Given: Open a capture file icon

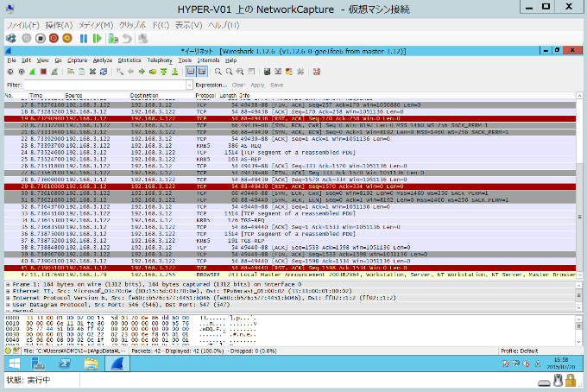Looking at the screenshot, I should point(71,72).
